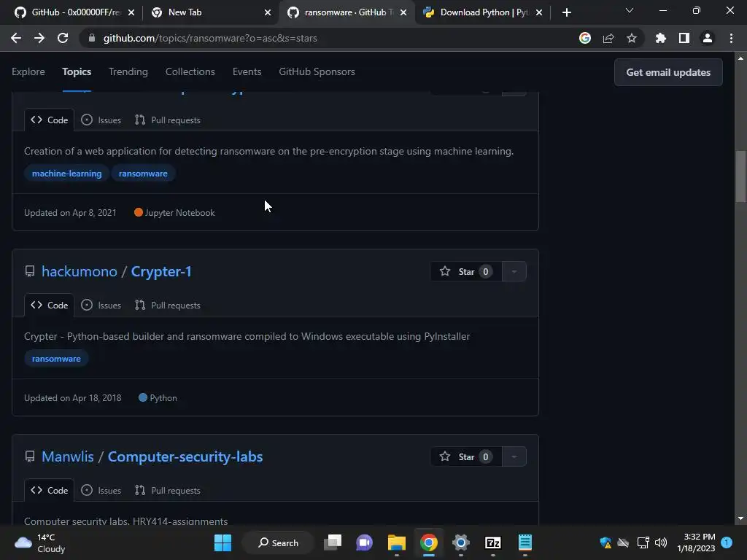Click the page vertical scrollbar thumb
The image size is (747, 560).
740,176
